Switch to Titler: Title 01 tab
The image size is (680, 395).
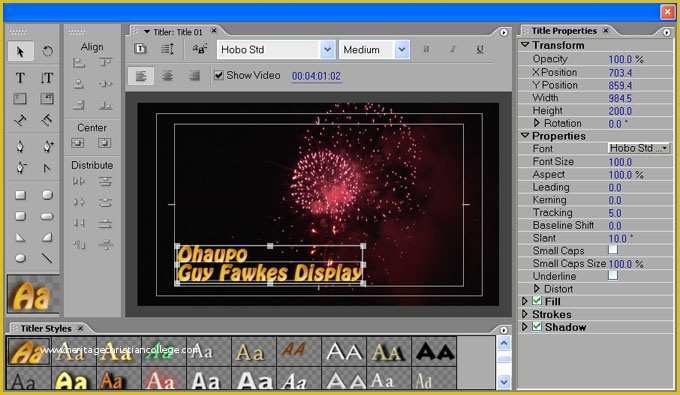178,32
